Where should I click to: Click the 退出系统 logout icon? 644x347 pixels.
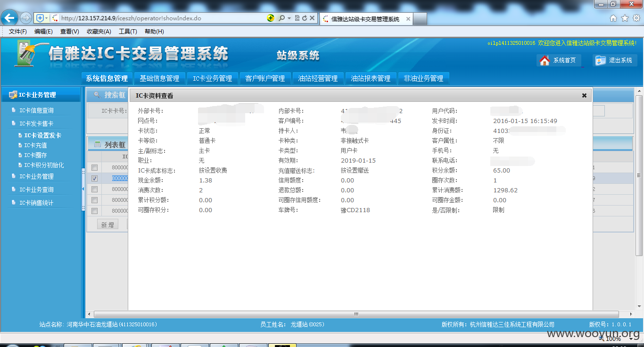point(600,60)
